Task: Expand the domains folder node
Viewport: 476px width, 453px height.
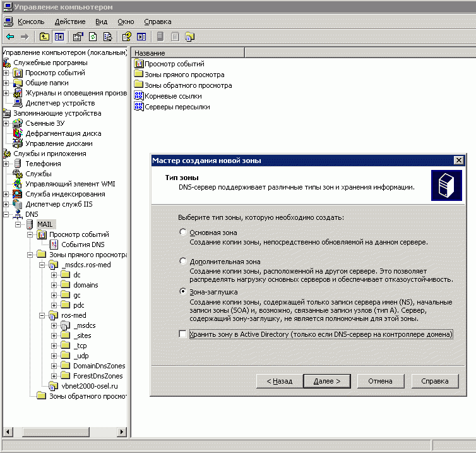Action: pyautogui.click(x=54, y=285)
